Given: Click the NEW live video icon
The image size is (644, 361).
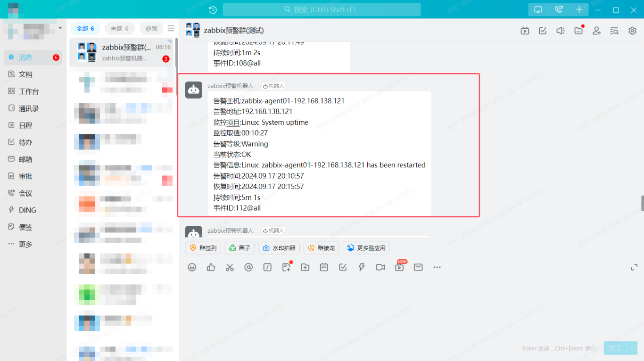Looking at the screenshot, I should [x=399, y=267].
